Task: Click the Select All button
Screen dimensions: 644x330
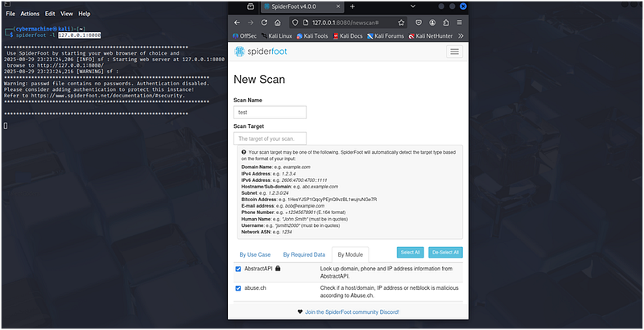Action: click(x=411, y=253)
